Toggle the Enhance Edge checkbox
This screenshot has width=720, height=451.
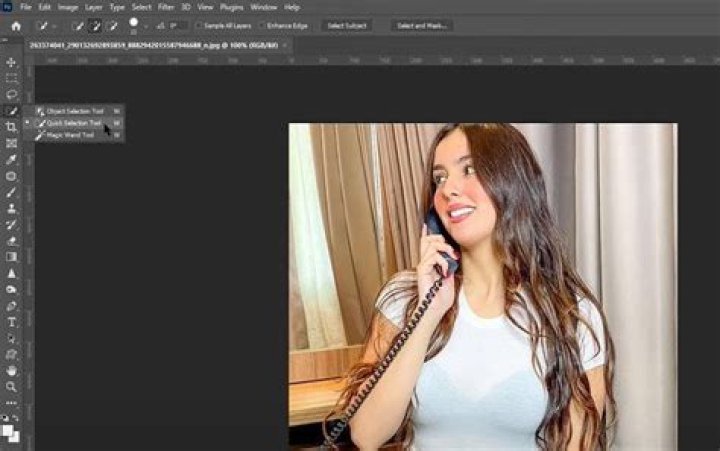point(261,25)
